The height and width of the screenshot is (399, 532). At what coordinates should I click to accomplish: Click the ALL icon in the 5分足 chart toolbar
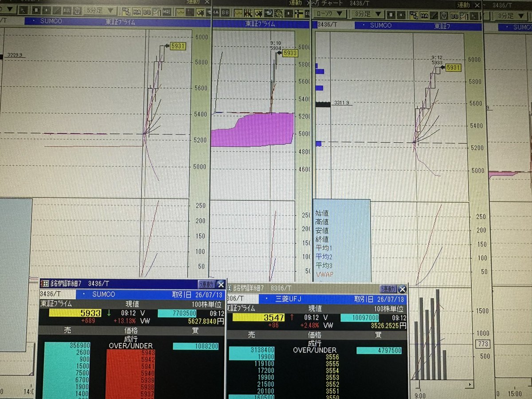point(66,10)
